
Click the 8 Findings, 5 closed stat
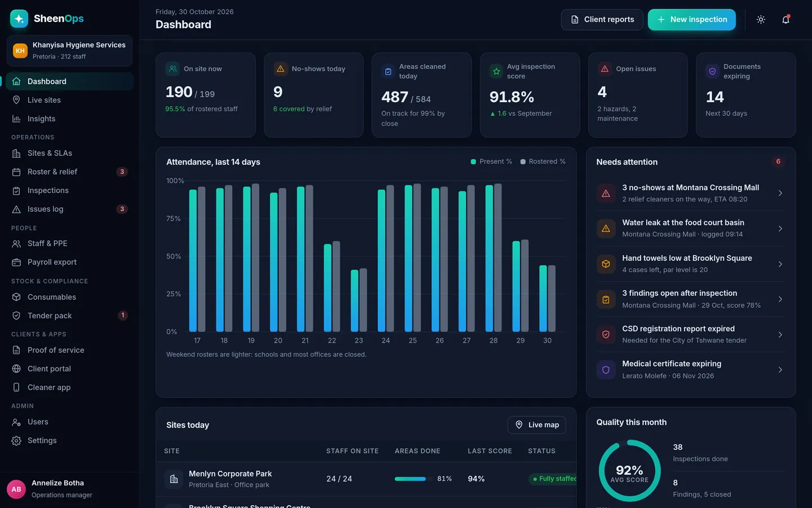click(729, 488)
